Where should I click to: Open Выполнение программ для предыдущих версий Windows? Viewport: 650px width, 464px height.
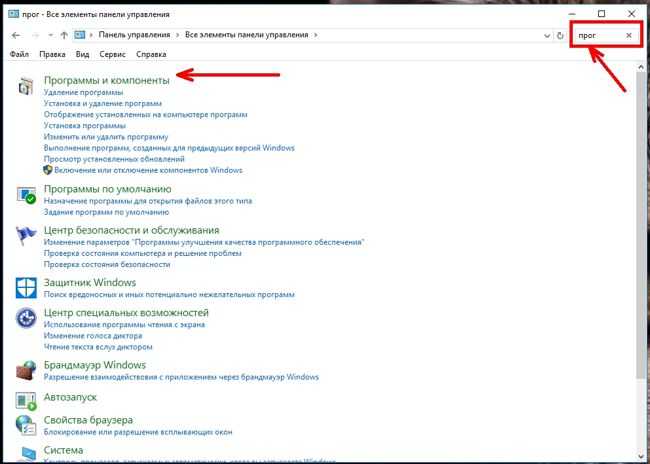coord(169,148)
